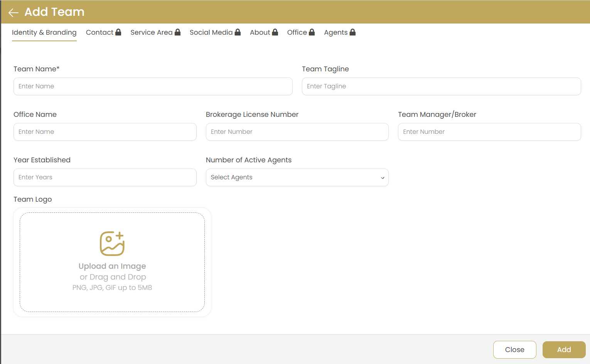Viewport: 590px width, 364px height.
Task: Click the Enter Tagline field
Action: click(x=441, y=86)
